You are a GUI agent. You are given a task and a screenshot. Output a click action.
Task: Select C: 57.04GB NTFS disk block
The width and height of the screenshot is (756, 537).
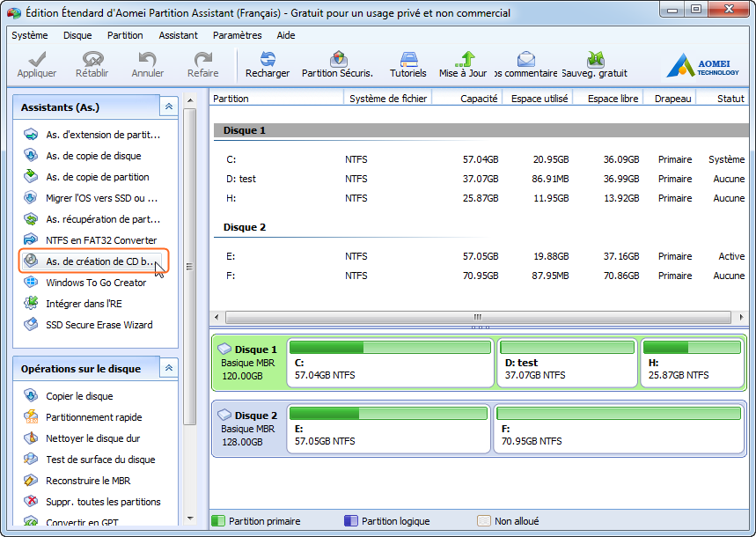tap(390, 363)
